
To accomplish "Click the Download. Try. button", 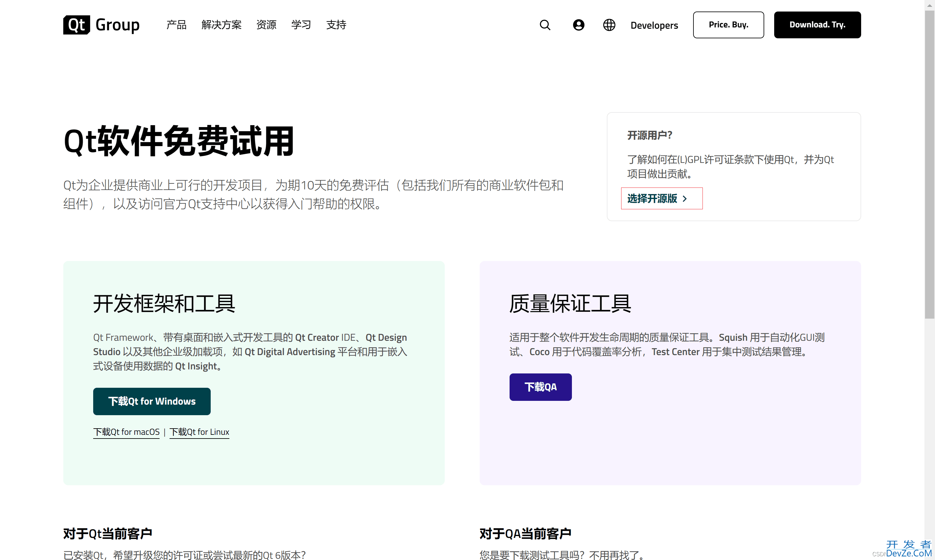I will tap(817, 25).
